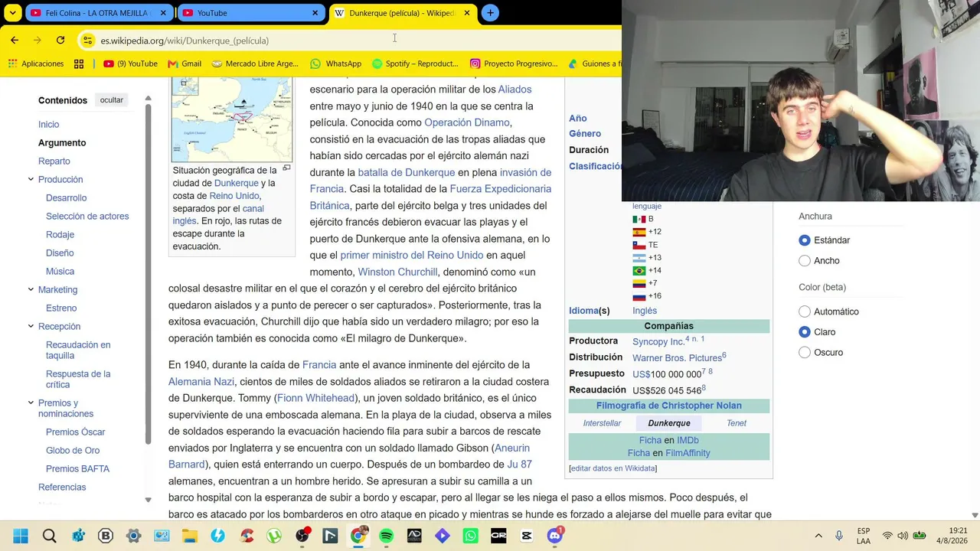980x551 pixels.
Task: Click the Dunkerque map thumbnail
Action: (231, 119)
